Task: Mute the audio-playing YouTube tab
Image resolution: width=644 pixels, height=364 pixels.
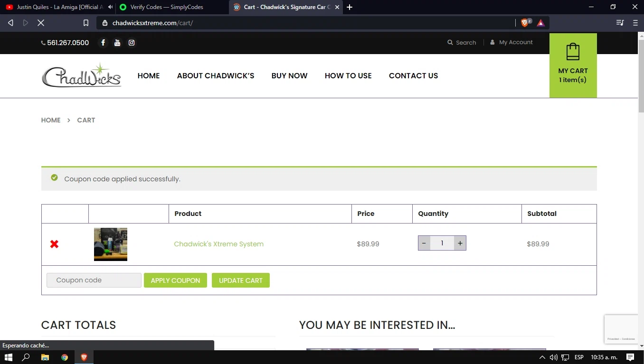Action: click(x=110, y=7)
